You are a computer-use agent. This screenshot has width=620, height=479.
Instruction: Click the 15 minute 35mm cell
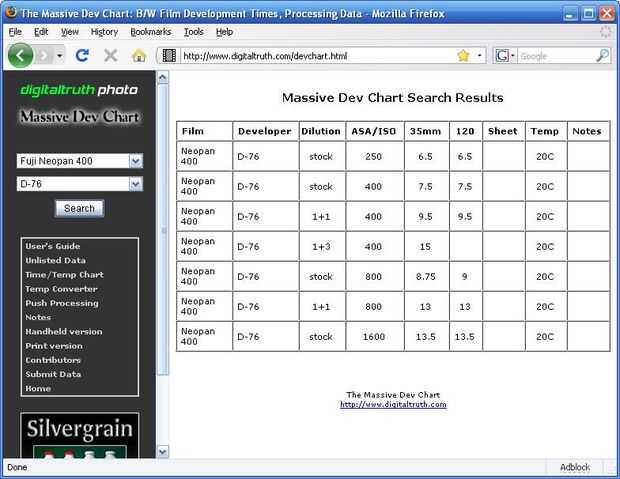point(425,247)
